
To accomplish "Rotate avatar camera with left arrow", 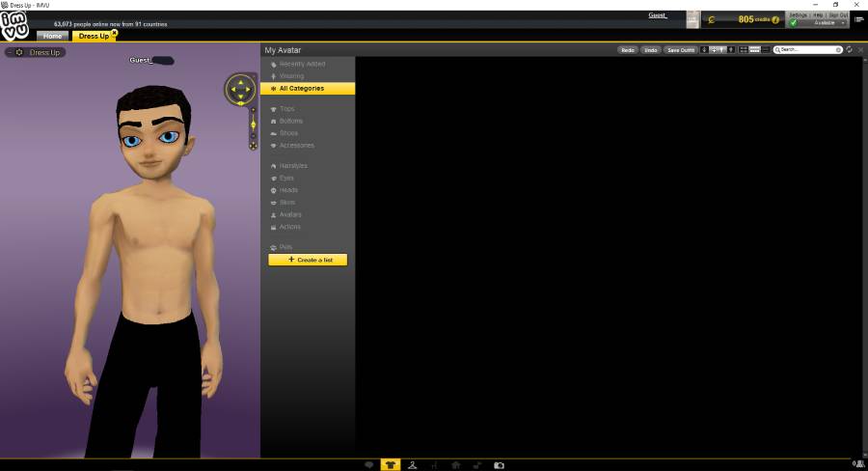I will click(233, 89).
